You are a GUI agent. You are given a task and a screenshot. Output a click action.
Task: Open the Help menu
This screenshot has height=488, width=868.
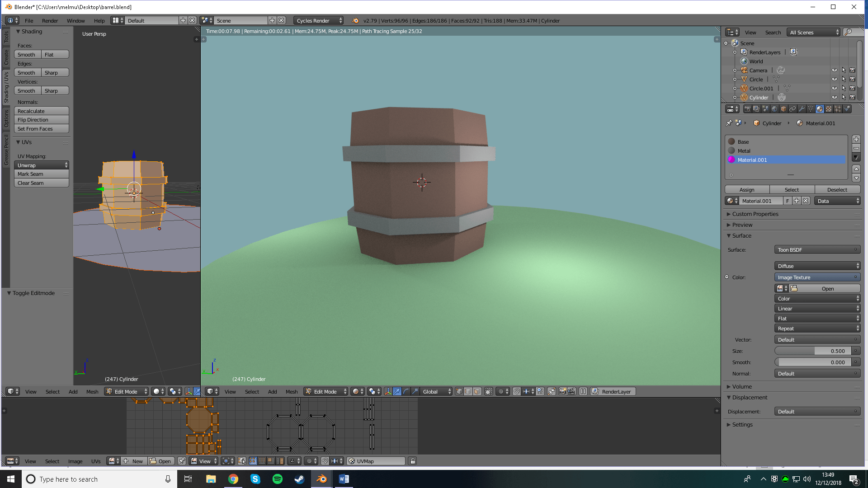click(99, 21)
